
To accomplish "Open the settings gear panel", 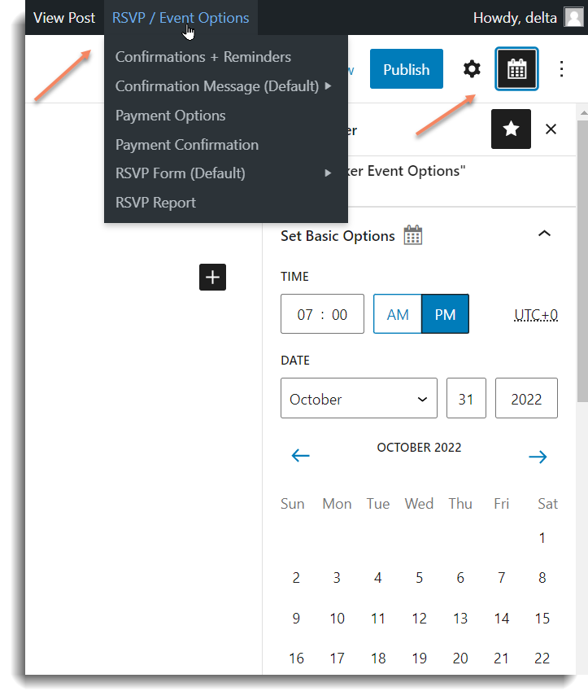I will click(x=472, y=69).
